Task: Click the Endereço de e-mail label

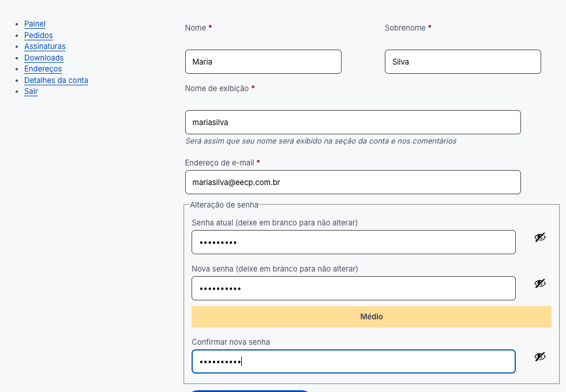Action: tap(219, 163)
